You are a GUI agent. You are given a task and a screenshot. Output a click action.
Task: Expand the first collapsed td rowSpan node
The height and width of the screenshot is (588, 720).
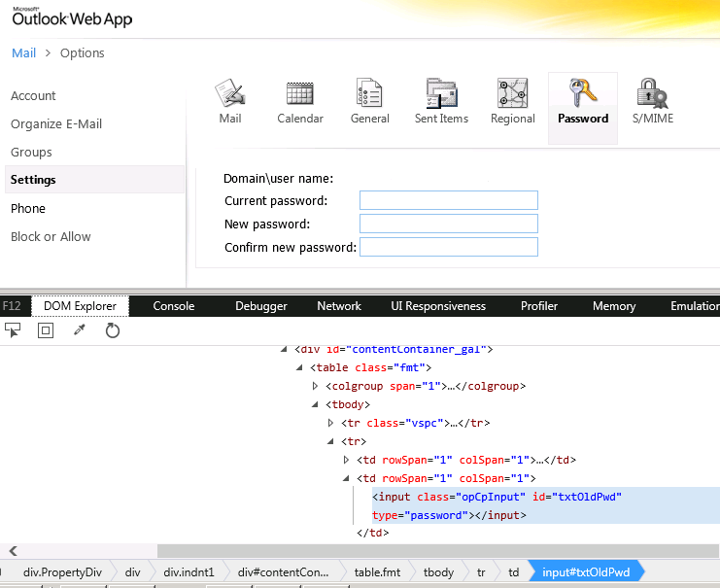346,460
